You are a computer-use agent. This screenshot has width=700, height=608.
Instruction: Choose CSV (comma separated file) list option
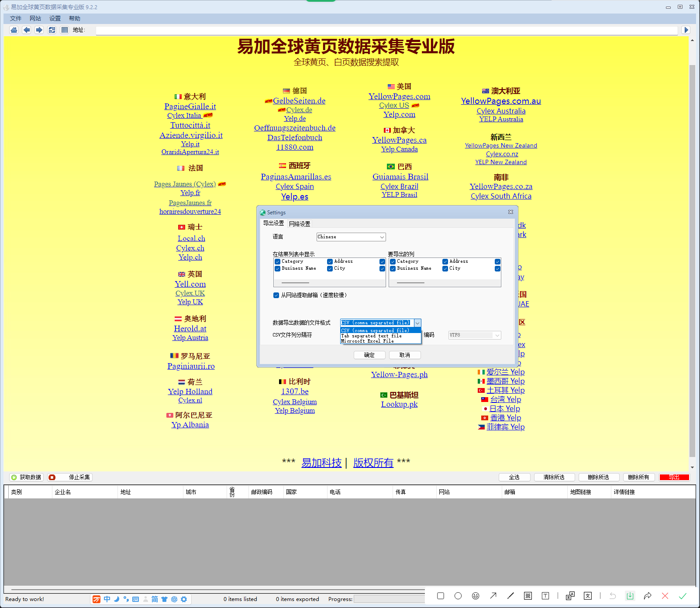pos(380,330)
